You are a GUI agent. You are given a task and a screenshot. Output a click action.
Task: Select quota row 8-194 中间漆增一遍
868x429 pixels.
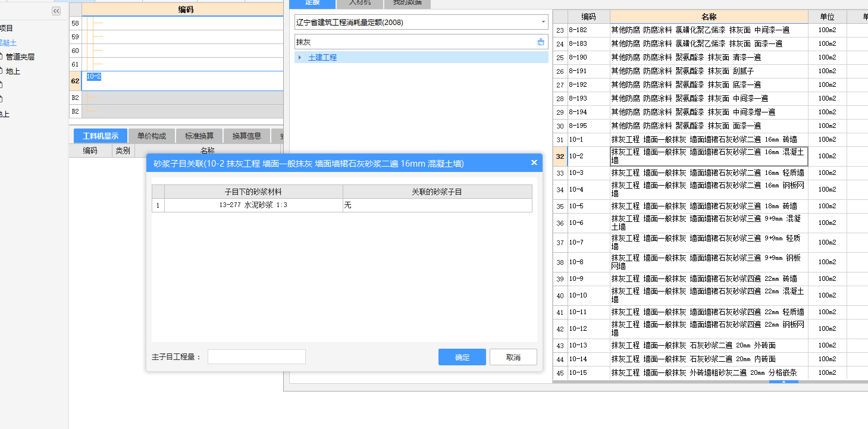pos(709,112)
